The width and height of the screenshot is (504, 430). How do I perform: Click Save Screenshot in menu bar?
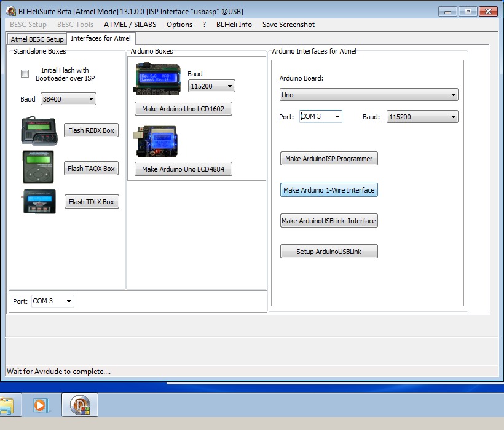click(x=288, y=25)
